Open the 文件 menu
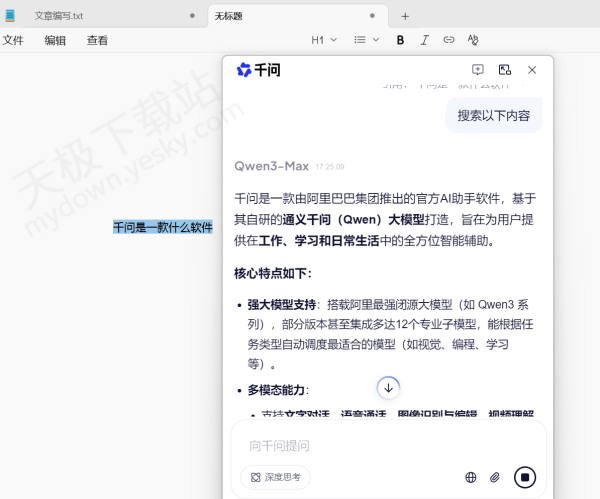Image resolution: width=600 pixels, height=499 pixels. (x=13, y=40)
